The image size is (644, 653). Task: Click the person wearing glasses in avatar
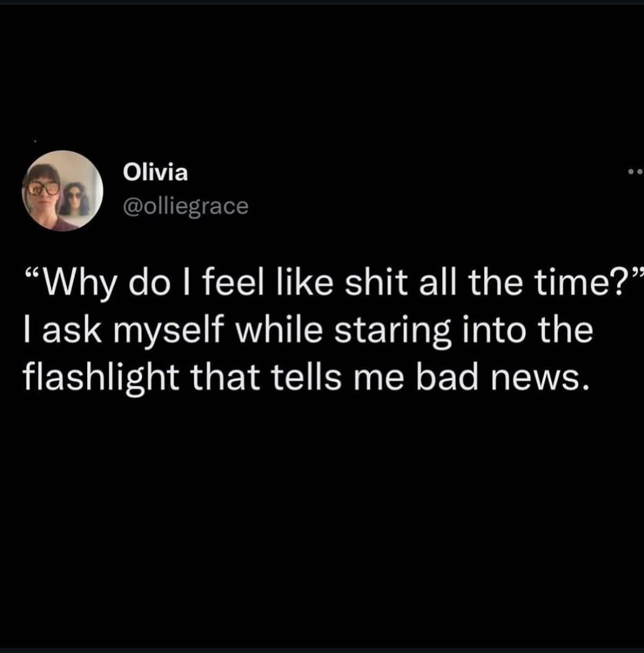[42, 194]
